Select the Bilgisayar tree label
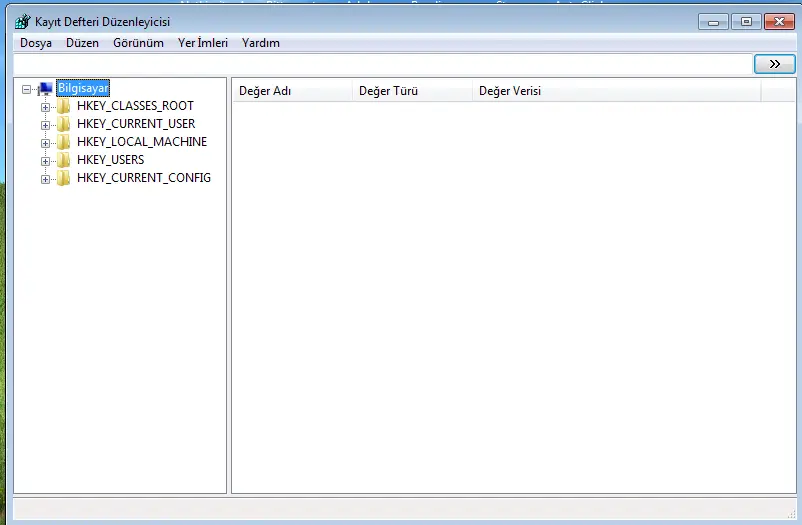Image resolution: width=802 pixels, height=525 pixels. point(83,88)
